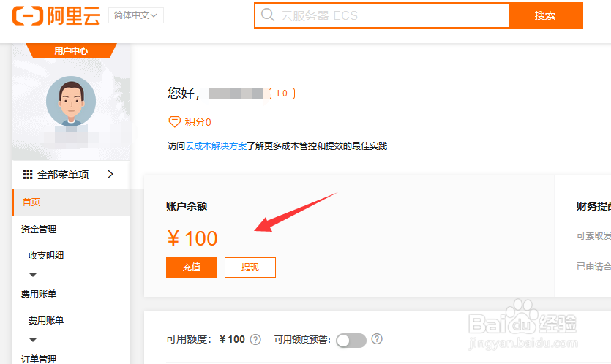This screenshot has height=364, width=611.
Task: Expand the arrow below 收支明细
Action: point(33,274)
